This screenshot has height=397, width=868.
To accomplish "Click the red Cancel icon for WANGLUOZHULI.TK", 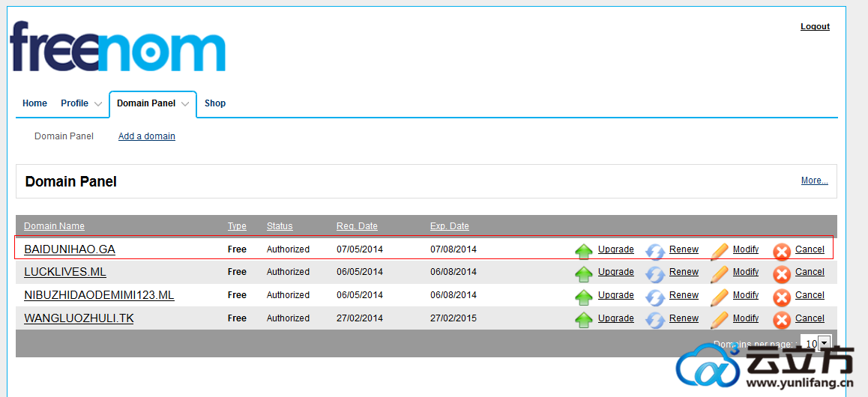I will 782,321.
